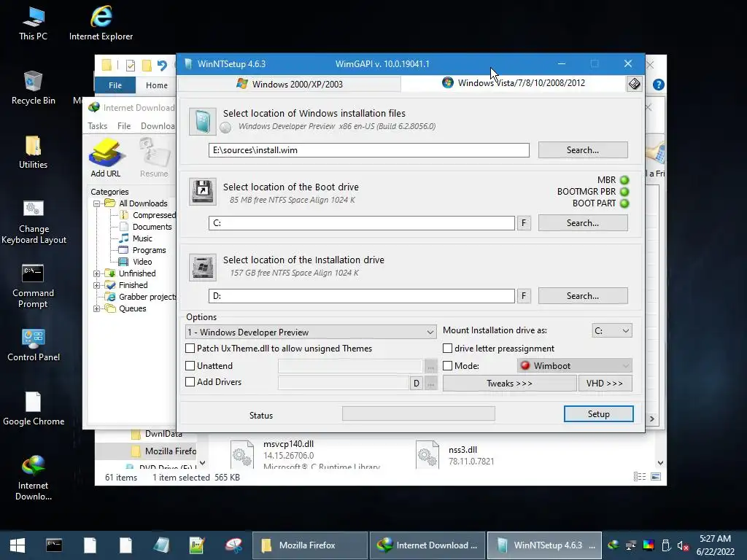This screenshot has width=747, height=560.
Task: Click Search for Boot drive location
Action: (583, 223)
